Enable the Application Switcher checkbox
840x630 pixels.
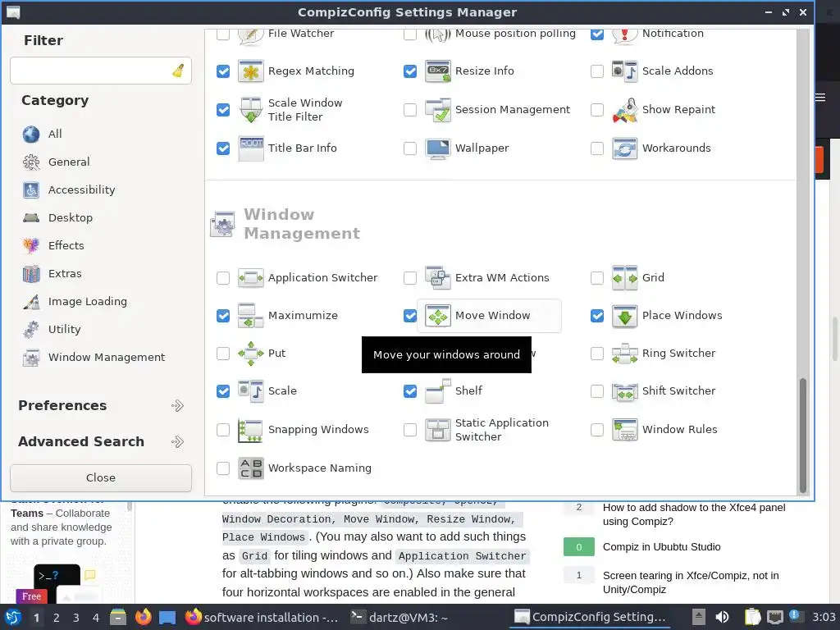pyautogui.click(x=223, y=278)
